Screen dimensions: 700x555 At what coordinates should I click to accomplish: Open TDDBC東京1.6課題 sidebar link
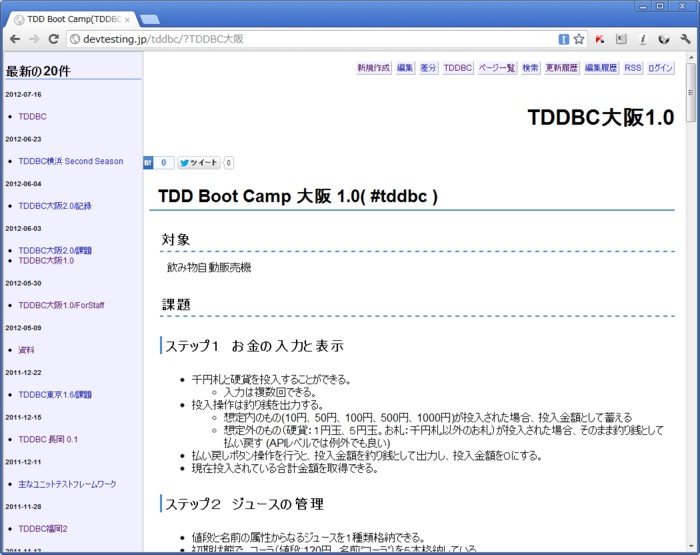(x=55, y=395)
